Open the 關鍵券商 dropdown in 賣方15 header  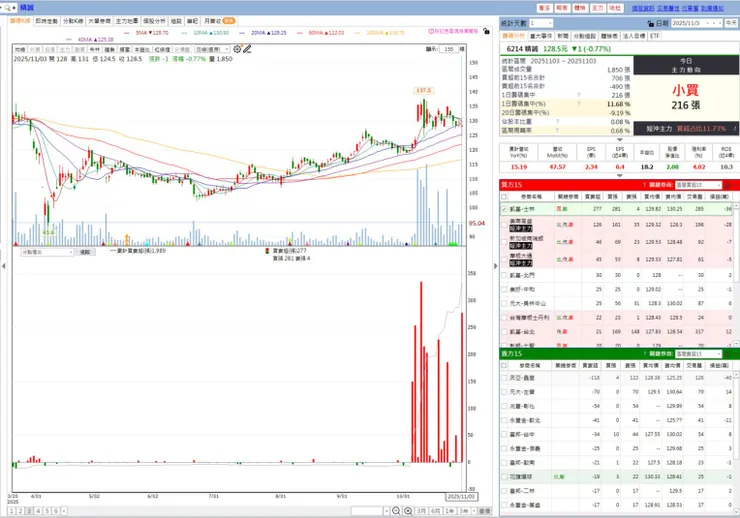pyautogui.click(x=698, y=354)
